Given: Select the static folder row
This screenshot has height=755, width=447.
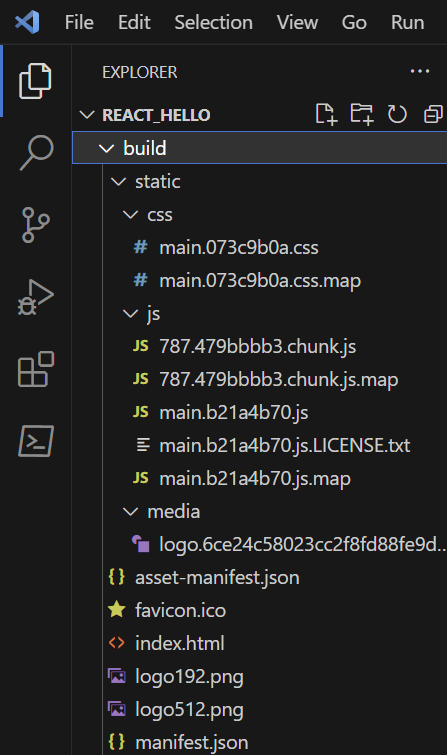Looking at the screenshot, I should coord(260,182).
